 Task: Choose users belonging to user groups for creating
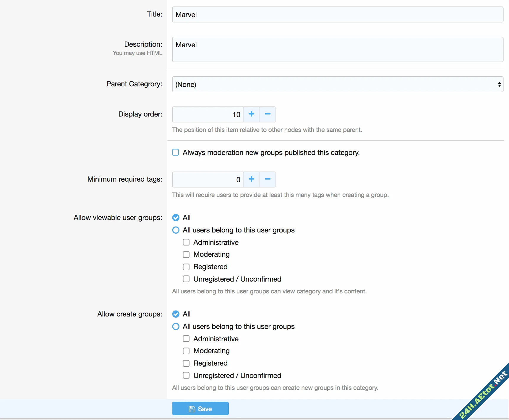tap(176, 326)
